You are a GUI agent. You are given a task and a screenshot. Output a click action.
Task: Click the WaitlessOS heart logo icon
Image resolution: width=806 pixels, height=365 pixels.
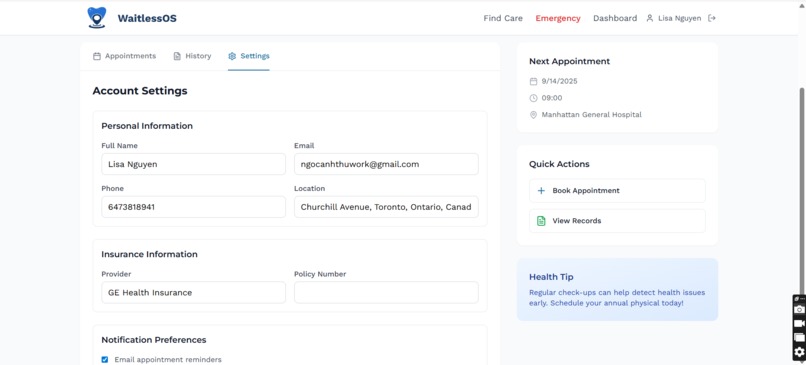click(x=97, y=17)
